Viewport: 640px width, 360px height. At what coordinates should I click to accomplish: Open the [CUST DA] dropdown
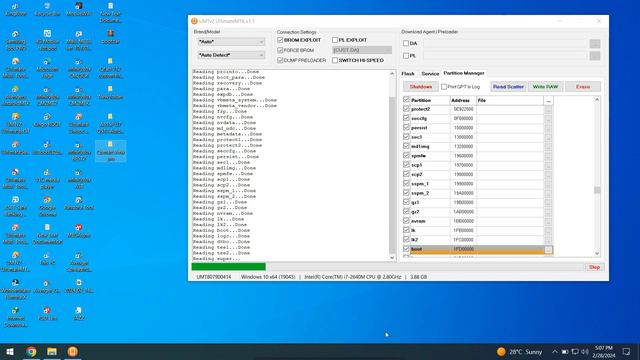pos(362,50)
